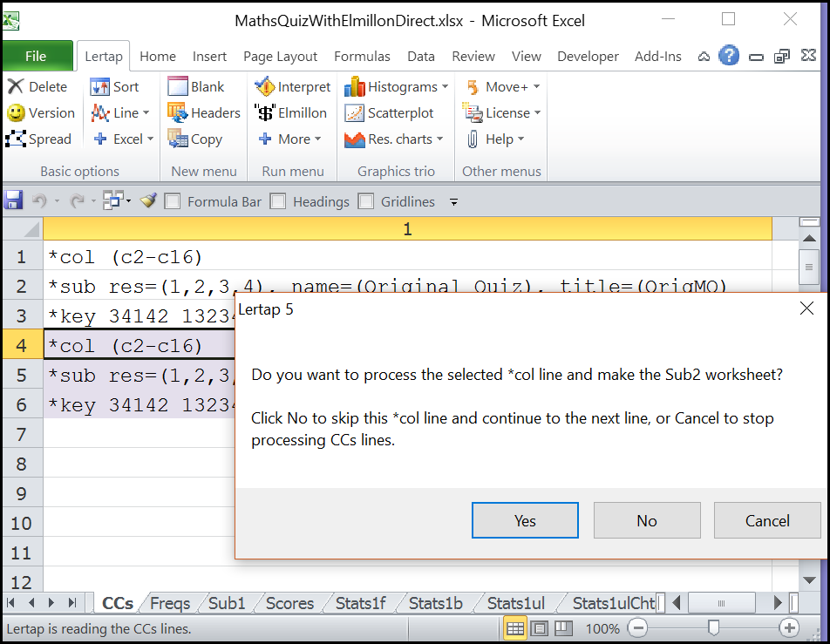Click the format painter brush icon

(x=148, y=201)
